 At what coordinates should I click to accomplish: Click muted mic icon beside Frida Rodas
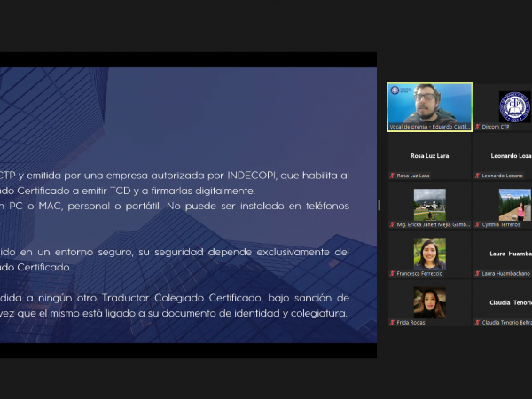(392, 322)
